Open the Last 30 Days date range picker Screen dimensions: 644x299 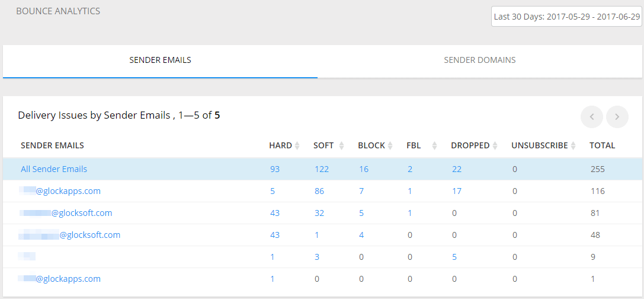click(567, 17)
